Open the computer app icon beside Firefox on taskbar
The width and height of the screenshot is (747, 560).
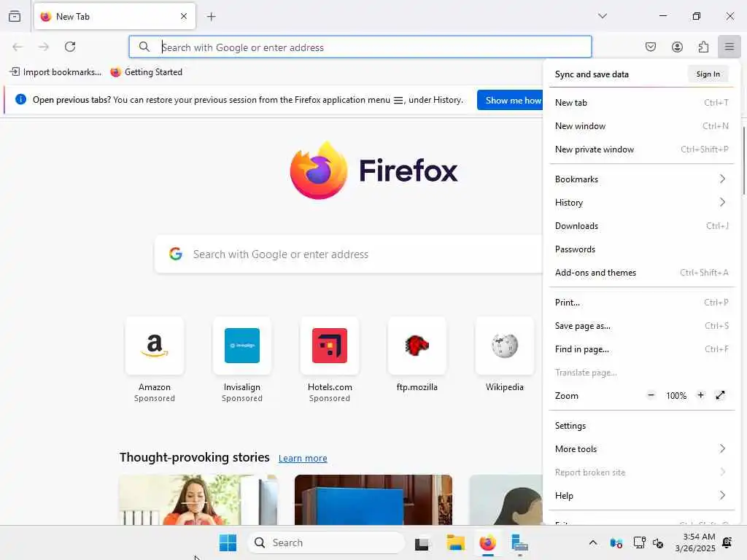point(519,543)
